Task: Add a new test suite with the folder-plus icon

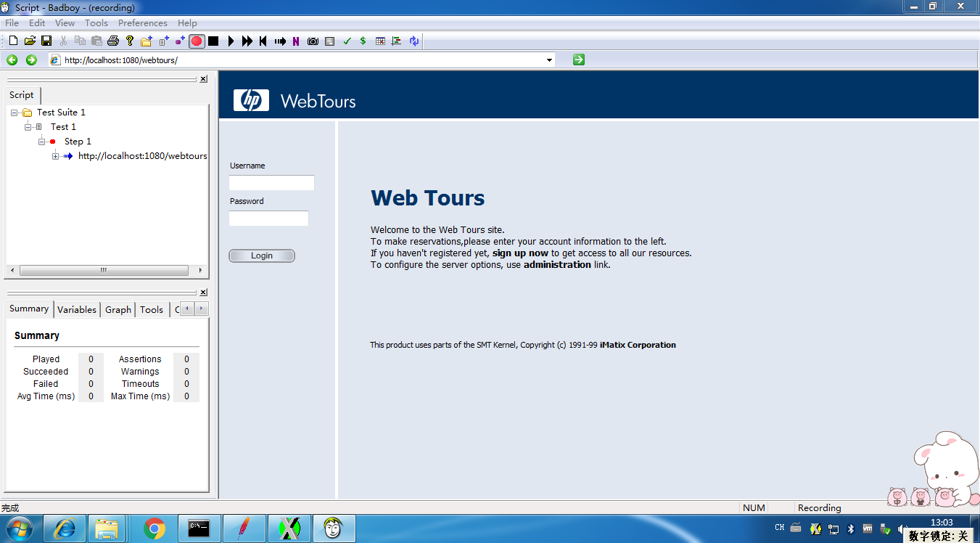Action: click(147, 41)
